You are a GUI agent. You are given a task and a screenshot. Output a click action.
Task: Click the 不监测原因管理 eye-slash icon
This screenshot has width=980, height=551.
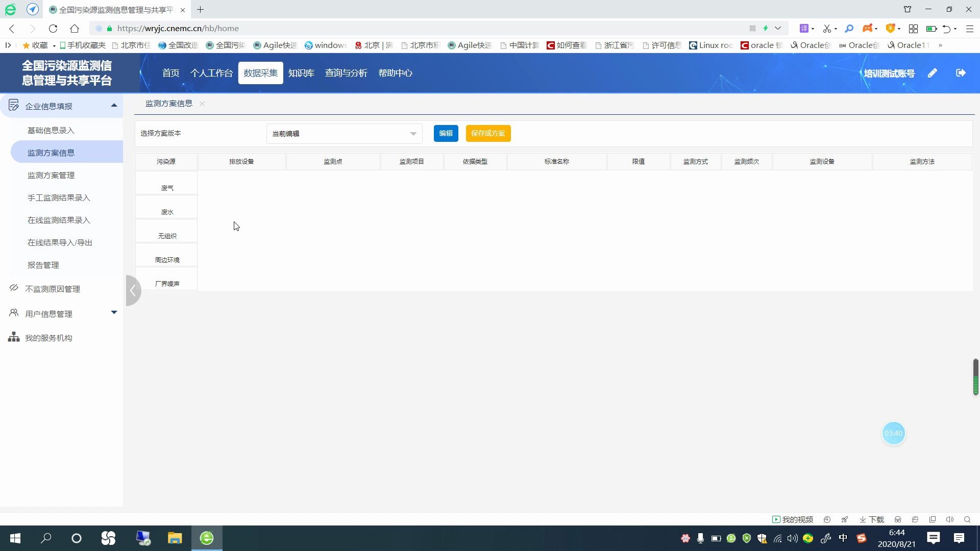(14, 288)
